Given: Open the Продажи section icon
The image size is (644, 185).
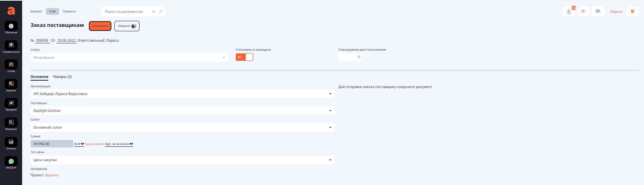Looking at the screenshot, I should pyautogui.click(x=11, y=103).
